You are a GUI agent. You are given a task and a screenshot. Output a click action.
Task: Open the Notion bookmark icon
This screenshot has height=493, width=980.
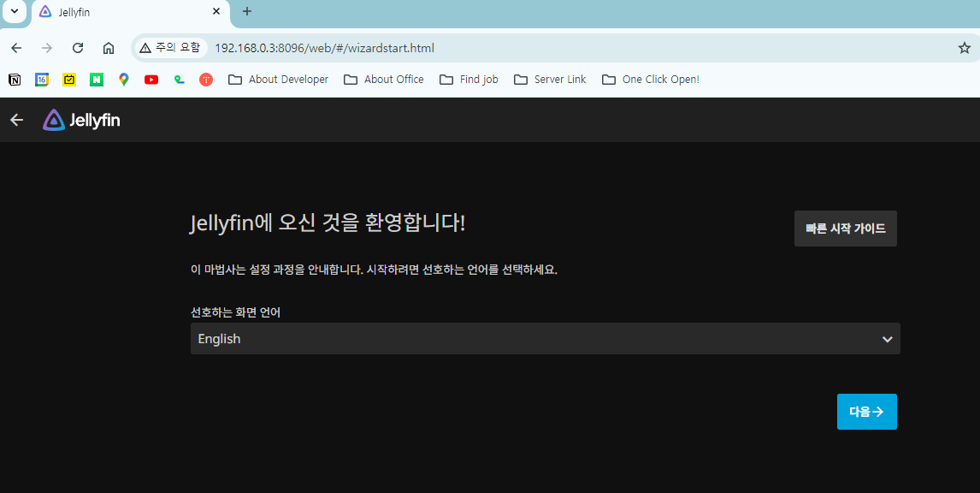(15, 80)
